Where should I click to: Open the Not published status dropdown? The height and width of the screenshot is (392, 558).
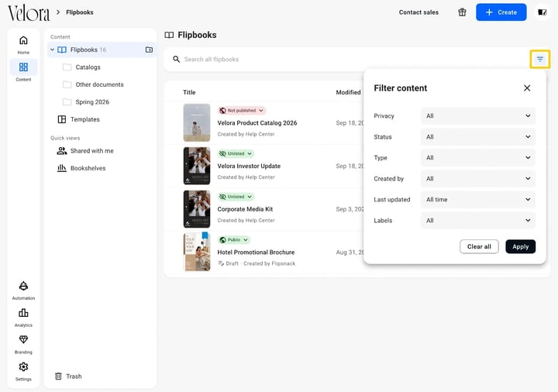pos(242,111)
